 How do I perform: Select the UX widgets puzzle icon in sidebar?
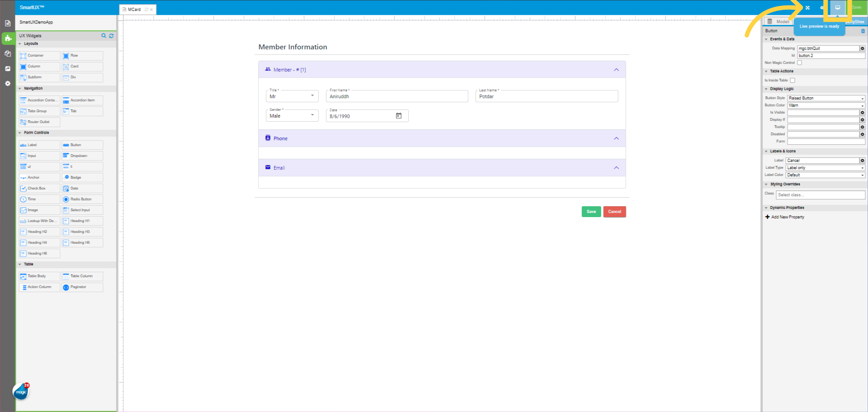click(8, 38)
